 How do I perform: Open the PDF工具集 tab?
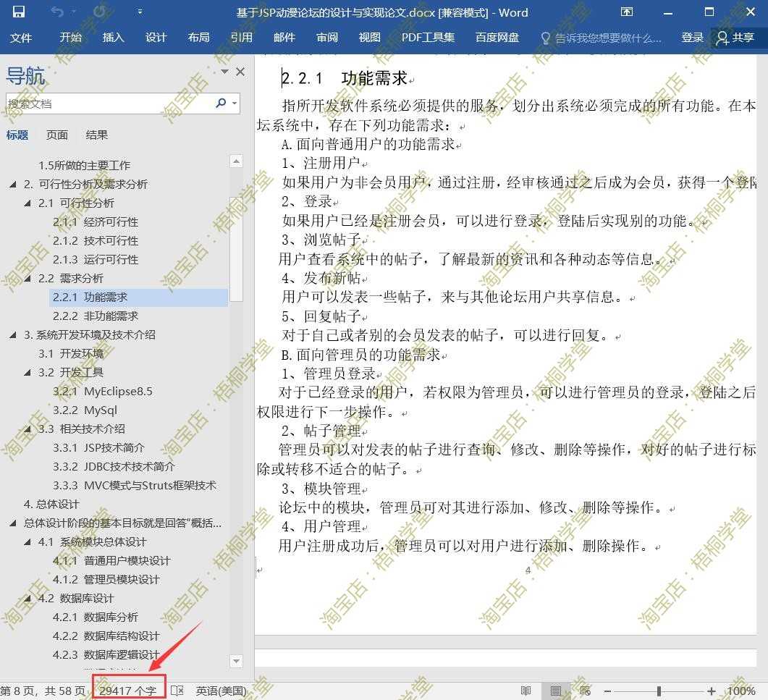click(x=428, y=38)
